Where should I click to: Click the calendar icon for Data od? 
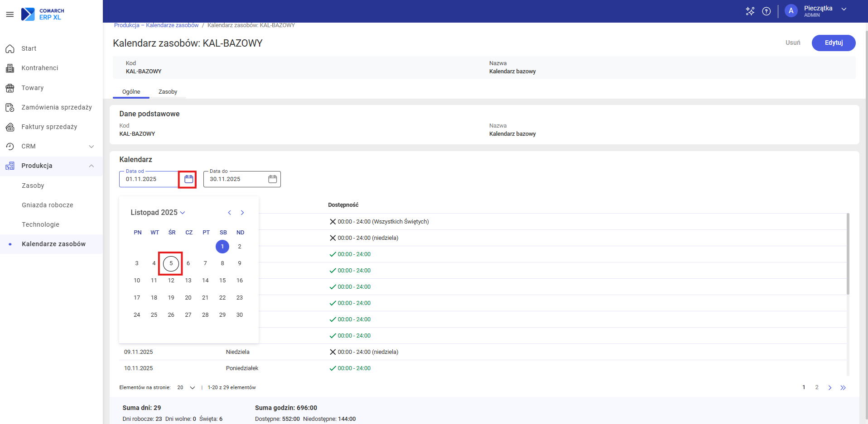[x=188, y=179]
